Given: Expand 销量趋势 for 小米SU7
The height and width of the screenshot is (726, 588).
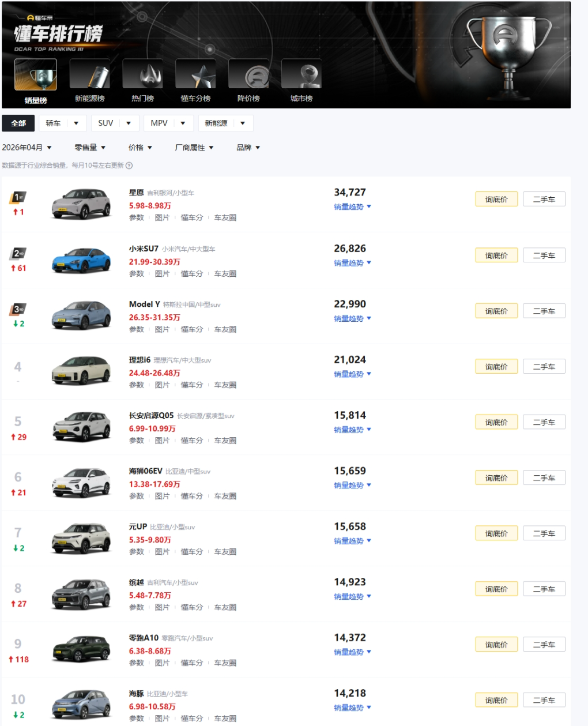Looking at the screenshot, I should pyautogui.click(x=353, y=262).
